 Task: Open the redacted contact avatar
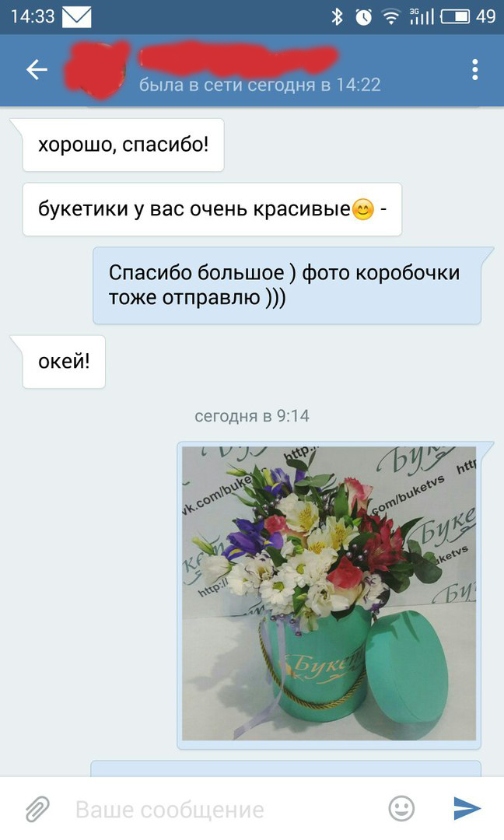tap(96, 70)
